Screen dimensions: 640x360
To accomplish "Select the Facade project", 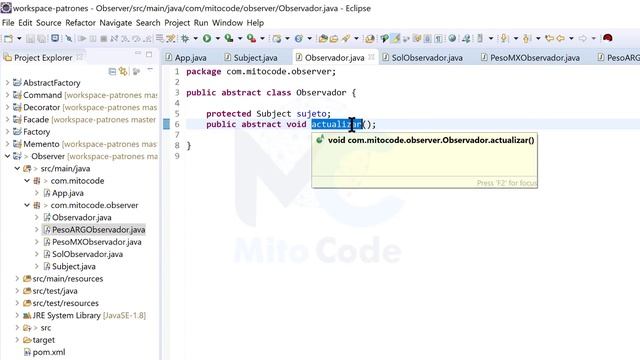I will [36, 119].
